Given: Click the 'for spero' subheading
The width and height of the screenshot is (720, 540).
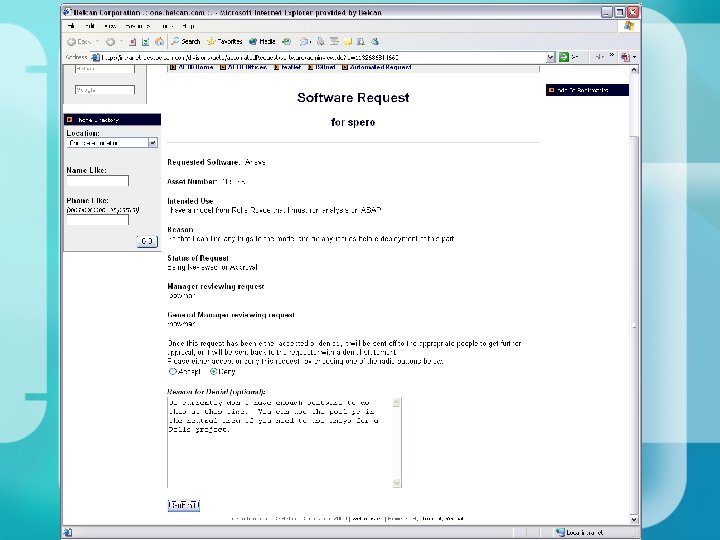Looking at the screenshot, I should click(x=353, y=122).
